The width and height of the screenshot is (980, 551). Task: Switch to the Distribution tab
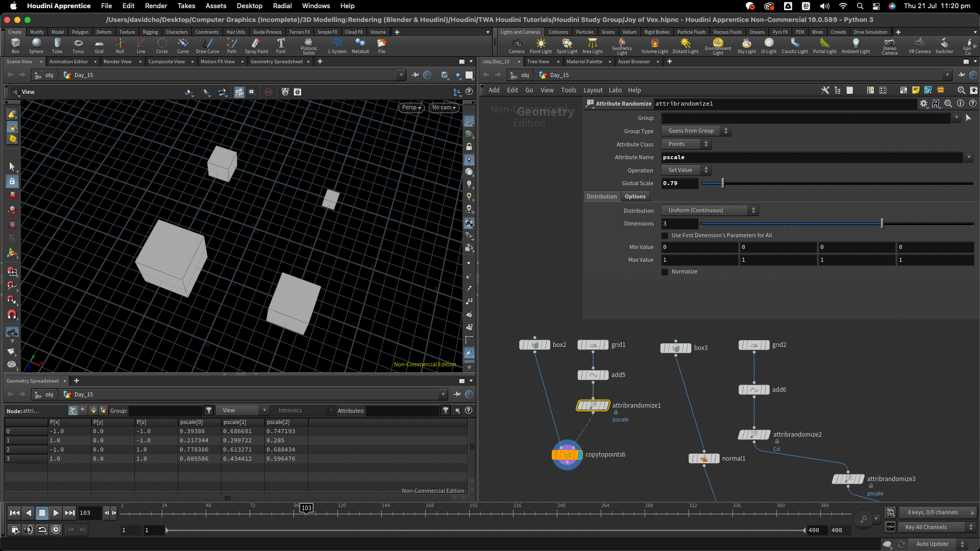[x=601, y=197]
